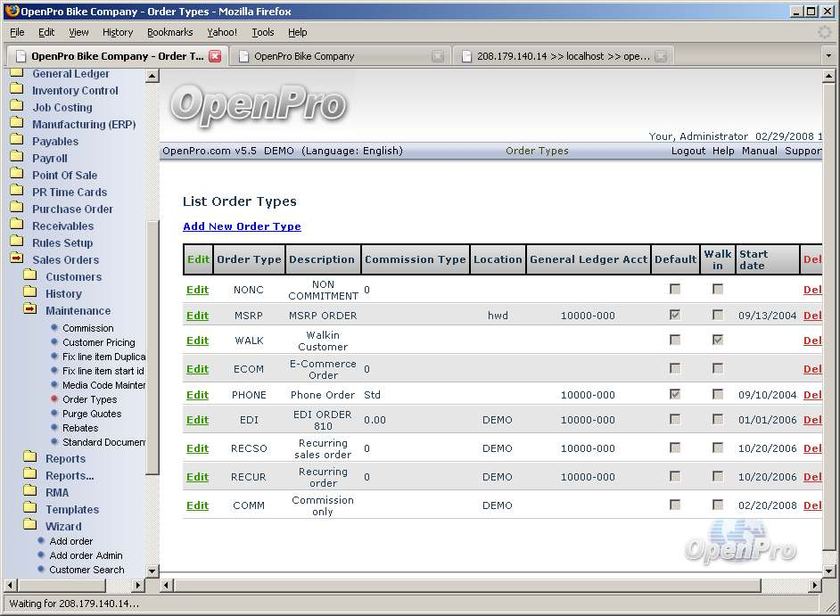This screenshot has height=616, width=840.
Task: Collapse the Sales Orders folder
Action: tap(16, 259)
